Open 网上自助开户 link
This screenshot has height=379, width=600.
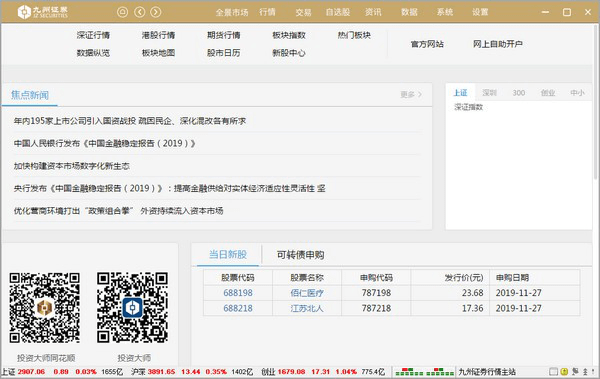pos(498,44)
